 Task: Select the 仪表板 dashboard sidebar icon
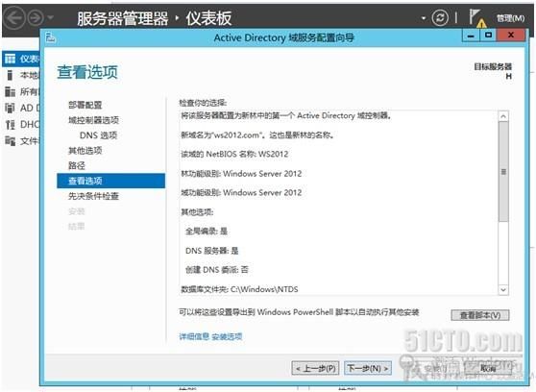10,60
